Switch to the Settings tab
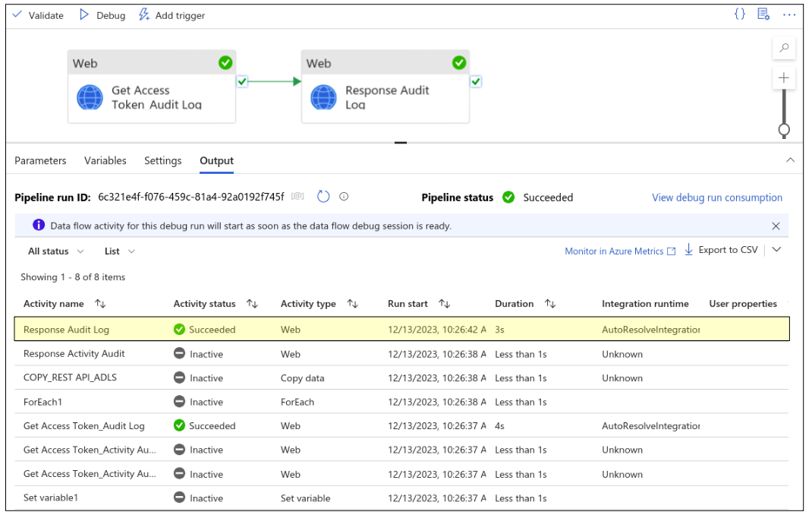Viewport: 812px width, 515px height. [x=162, y=160]
